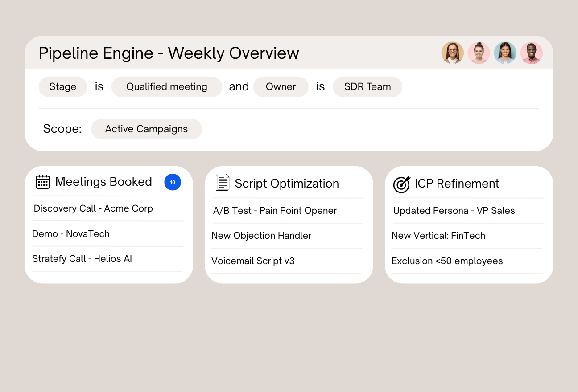Open the first team member avatar
578x392 pixels.
coord(453,53)
